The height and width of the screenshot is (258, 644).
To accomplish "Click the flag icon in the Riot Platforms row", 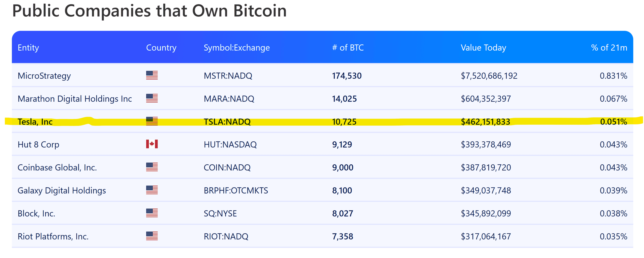I will tap(152, 236).
